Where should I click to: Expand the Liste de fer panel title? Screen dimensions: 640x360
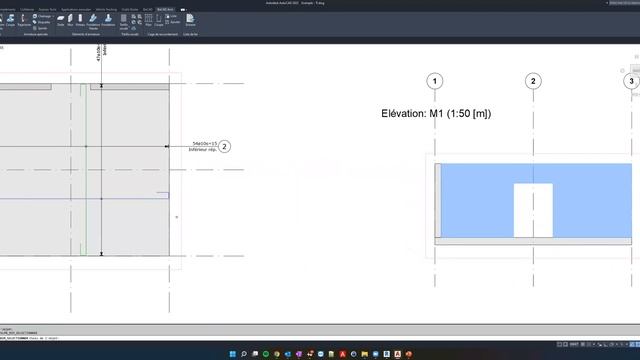click(x=191, y=34)
